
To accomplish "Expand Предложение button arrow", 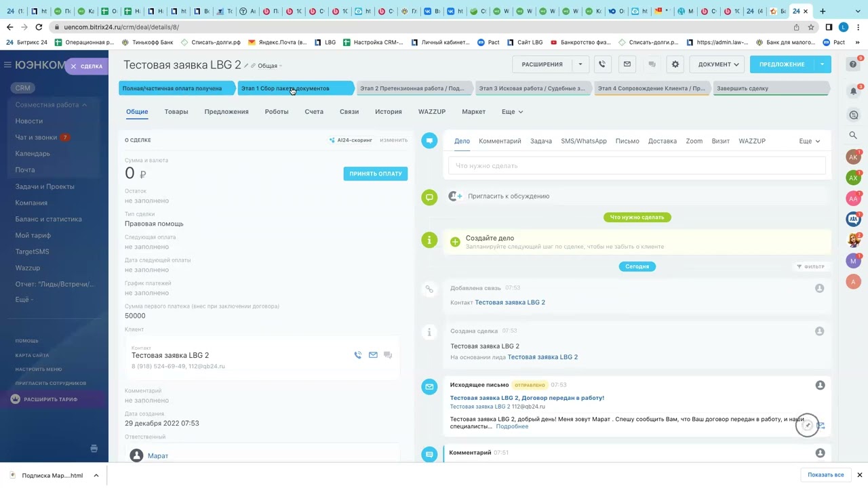I will tap(822, 64).
